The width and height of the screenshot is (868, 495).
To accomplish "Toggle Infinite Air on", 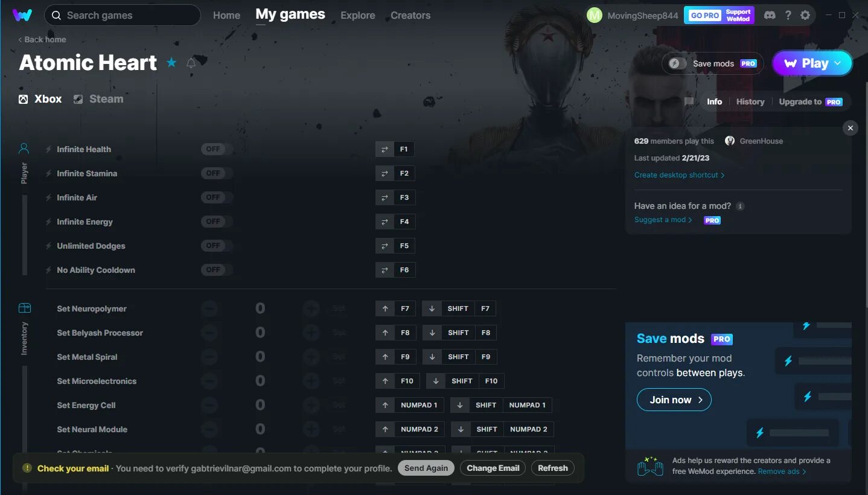I will tap(217, 197).
